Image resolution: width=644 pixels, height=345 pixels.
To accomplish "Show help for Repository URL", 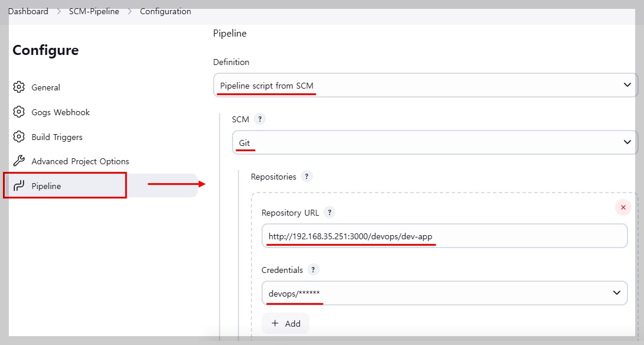I will [x=329, y=212].
